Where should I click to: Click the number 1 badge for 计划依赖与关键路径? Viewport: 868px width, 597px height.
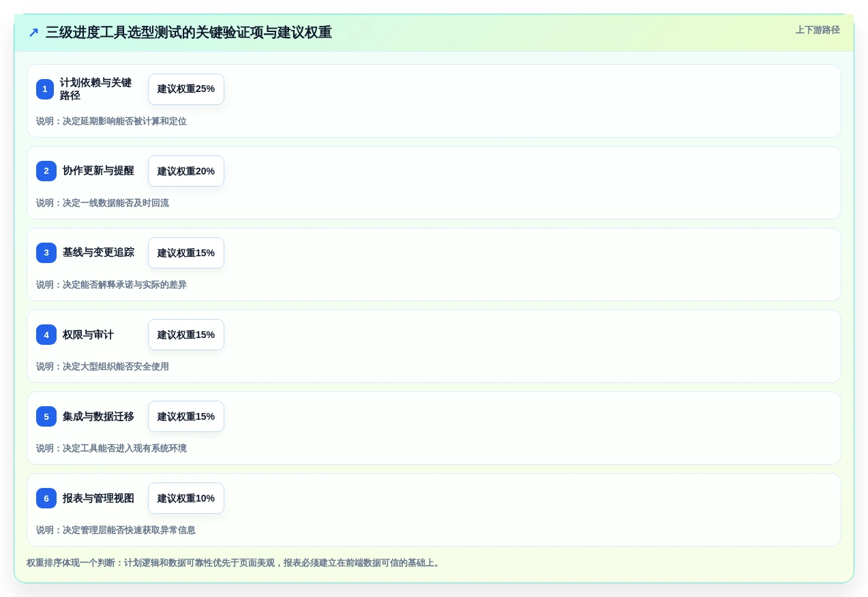(x=45, y=89)
